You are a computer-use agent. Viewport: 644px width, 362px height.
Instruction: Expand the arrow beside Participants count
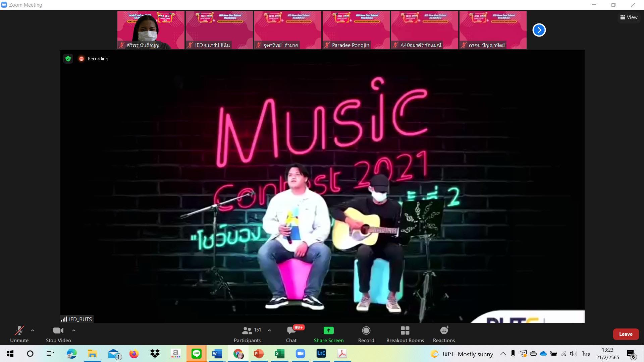(269, 330)
